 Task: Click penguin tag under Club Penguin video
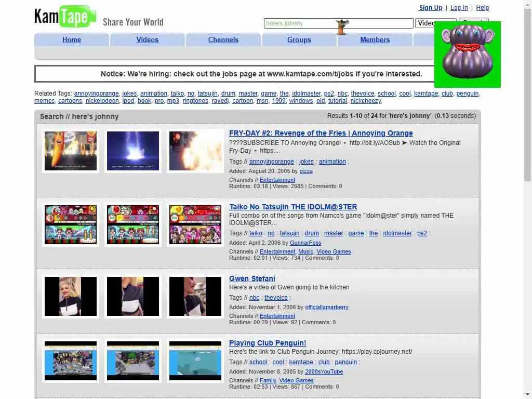click(346, 362)
